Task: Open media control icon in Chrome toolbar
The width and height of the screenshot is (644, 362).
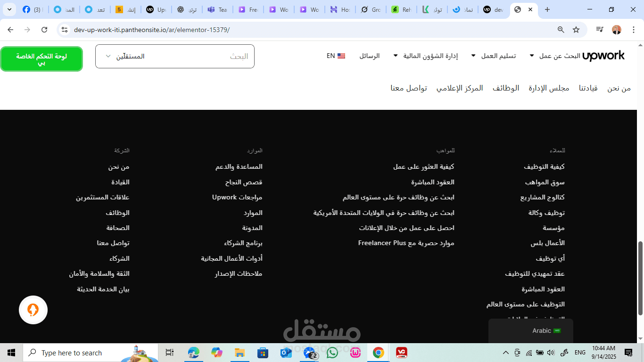Action: pyautogui.click(x=600, y=30)
